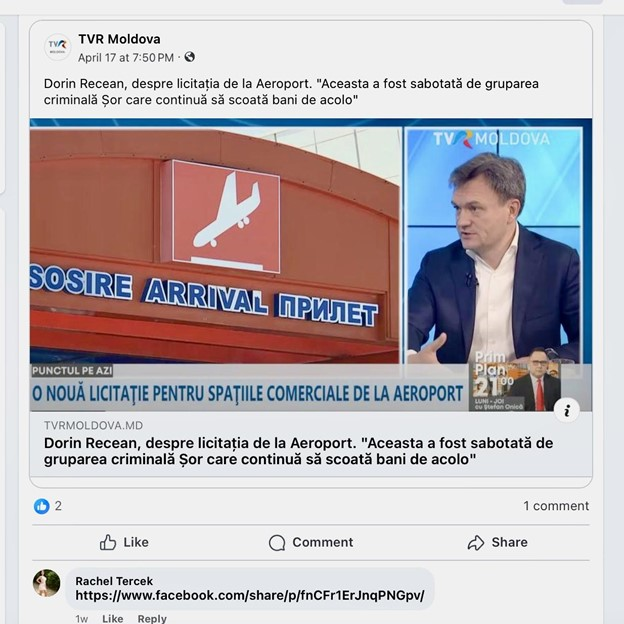Click the Rachel Tercek commenter name
624x624 pixels.
click(x=114, y=581)
